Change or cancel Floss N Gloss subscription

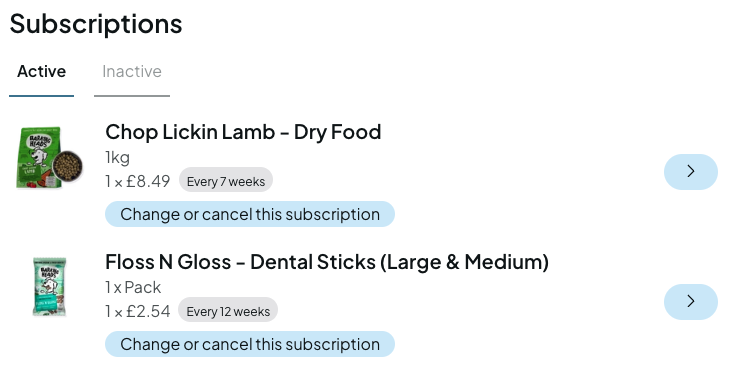pos(250,344)
